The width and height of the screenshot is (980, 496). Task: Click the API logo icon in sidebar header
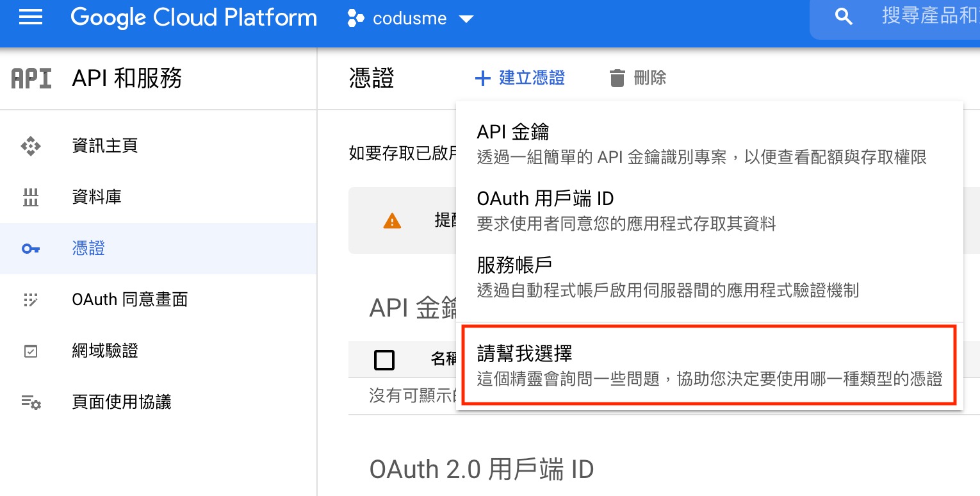click(x=31, y=78)
